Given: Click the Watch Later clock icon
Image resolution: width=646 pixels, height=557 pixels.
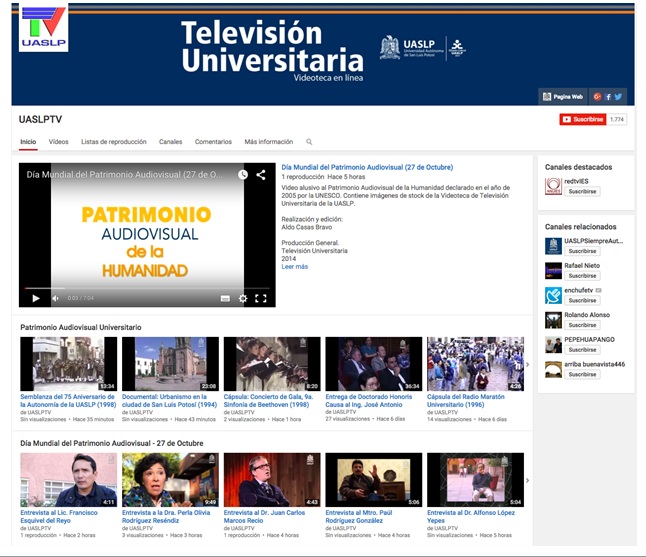Looking at the screenshot, I should click(x=243, y=175).
